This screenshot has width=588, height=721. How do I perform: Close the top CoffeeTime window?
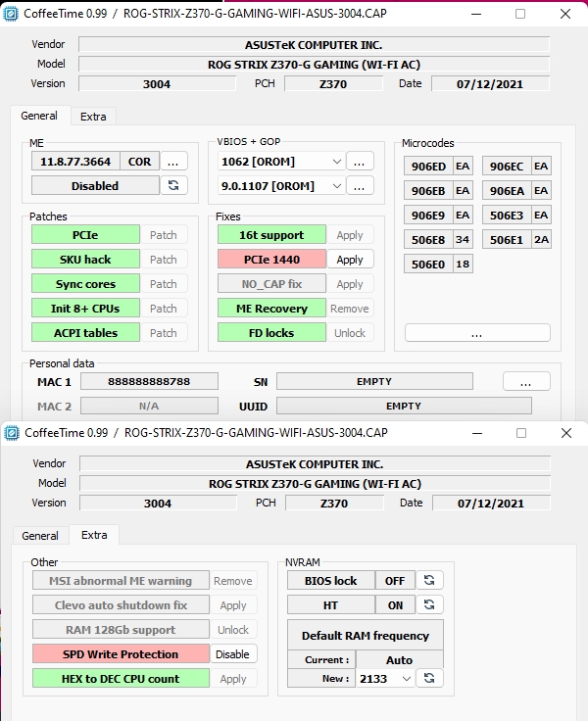coord(565,14)
